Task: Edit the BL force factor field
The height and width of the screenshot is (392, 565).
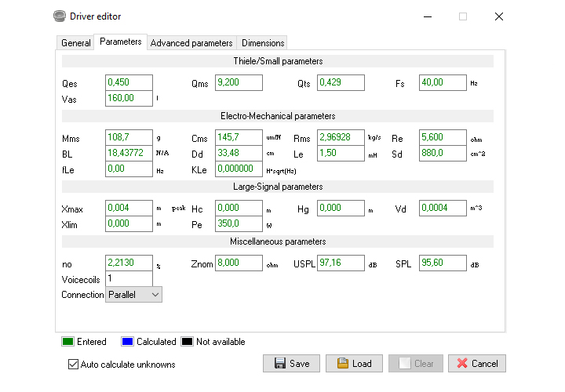Action: [x=128, y=154]
